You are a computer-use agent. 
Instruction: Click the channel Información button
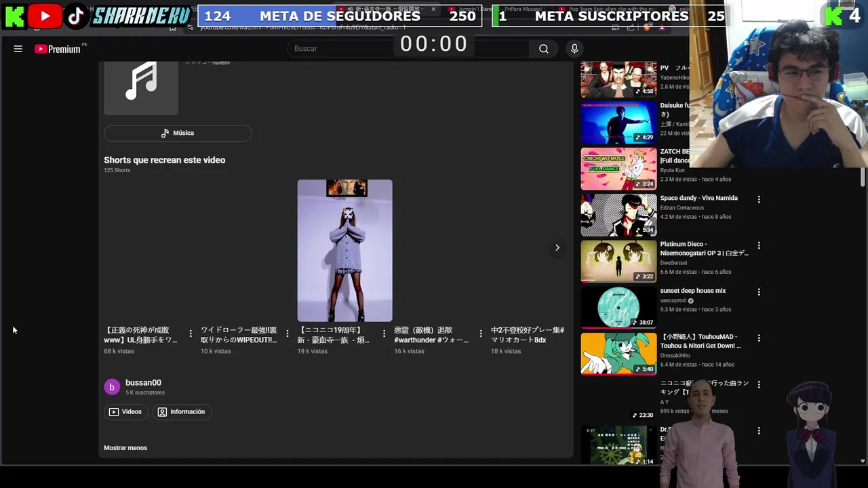[x=181, y=411]
